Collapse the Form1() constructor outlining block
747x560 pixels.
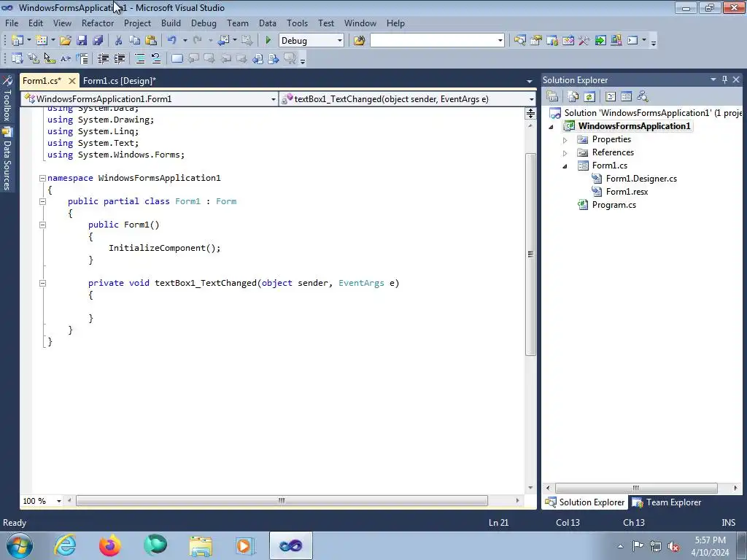42,225
